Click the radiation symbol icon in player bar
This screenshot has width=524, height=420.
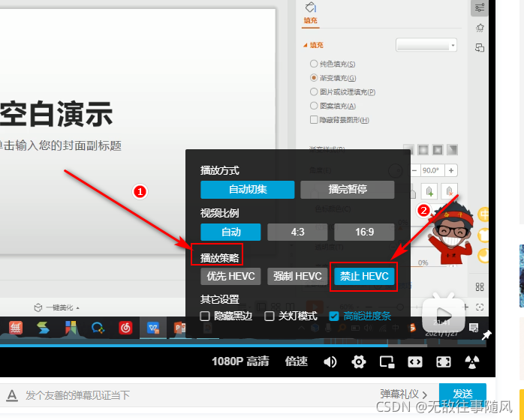click(472, 361)
